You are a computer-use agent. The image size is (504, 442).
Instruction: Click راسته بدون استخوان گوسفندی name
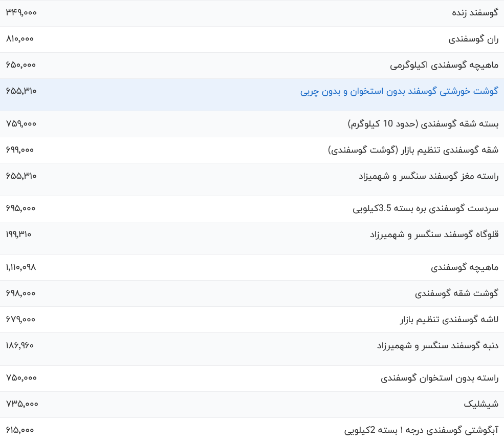[440, 378]
